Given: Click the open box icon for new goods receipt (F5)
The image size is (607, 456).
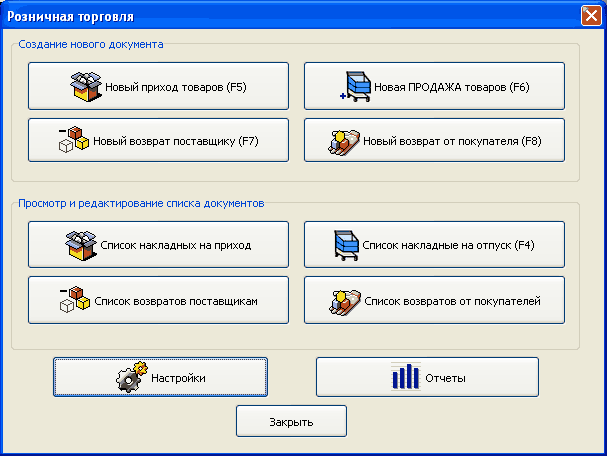Looking at the screenshot, I should point(86,87).
